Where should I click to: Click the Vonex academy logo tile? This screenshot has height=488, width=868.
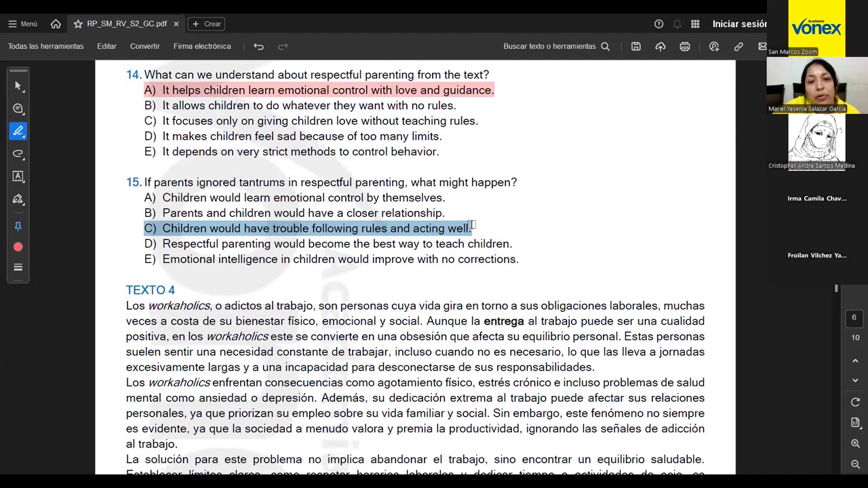pos(816,28)
